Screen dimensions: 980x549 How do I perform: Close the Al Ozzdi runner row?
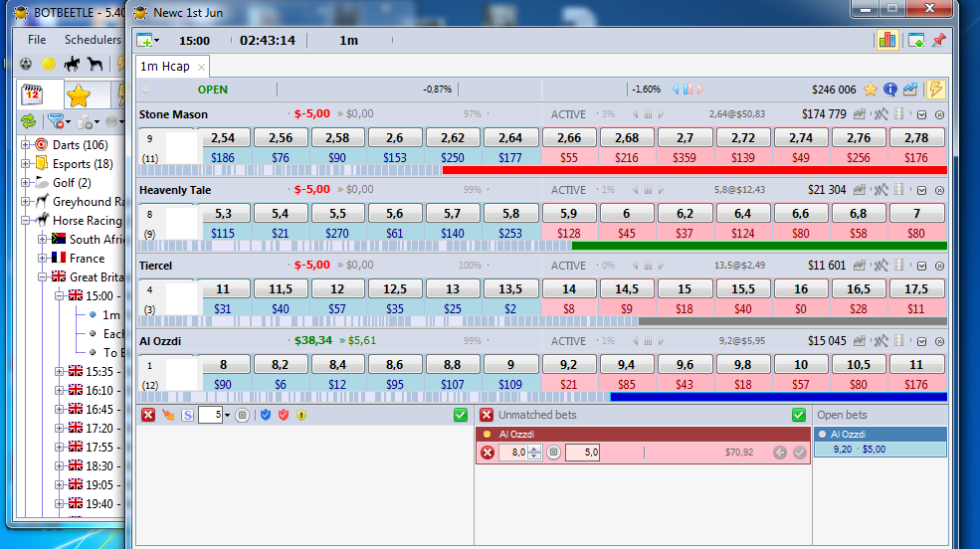pos(939,342)
